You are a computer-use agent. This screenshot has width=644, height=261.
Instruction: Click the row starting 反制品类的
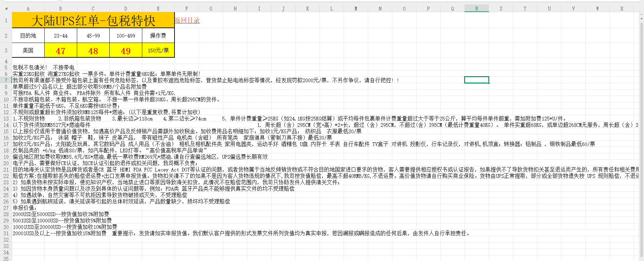tap(110, 150)
